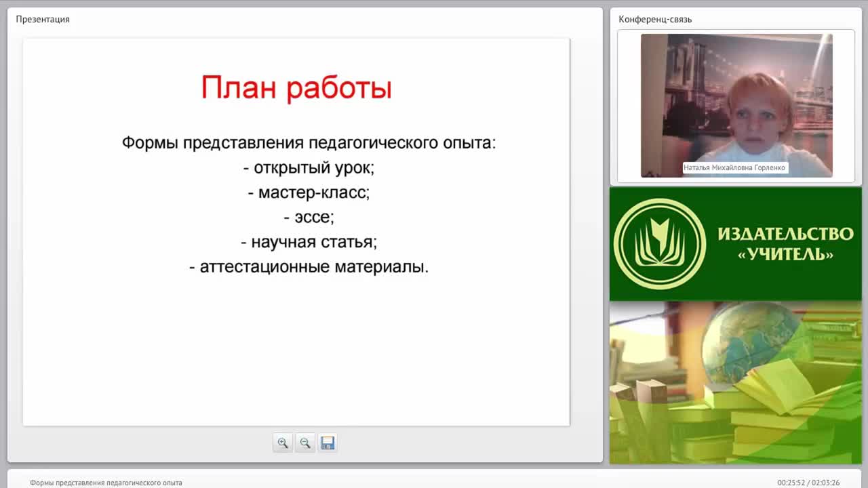
Task: Save the presentation with the floppy icon
Action: click(328, 443)
